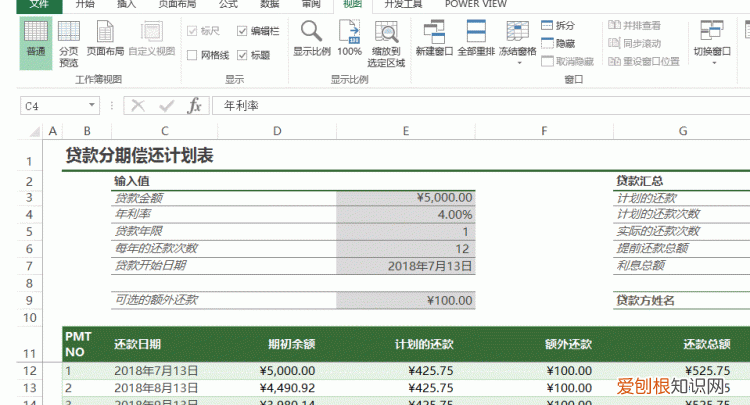The image size is (750, 405).
Task: Enable Gridlines (网格线) checkbox
Action: pyautogui.click(x=192, y=55)
